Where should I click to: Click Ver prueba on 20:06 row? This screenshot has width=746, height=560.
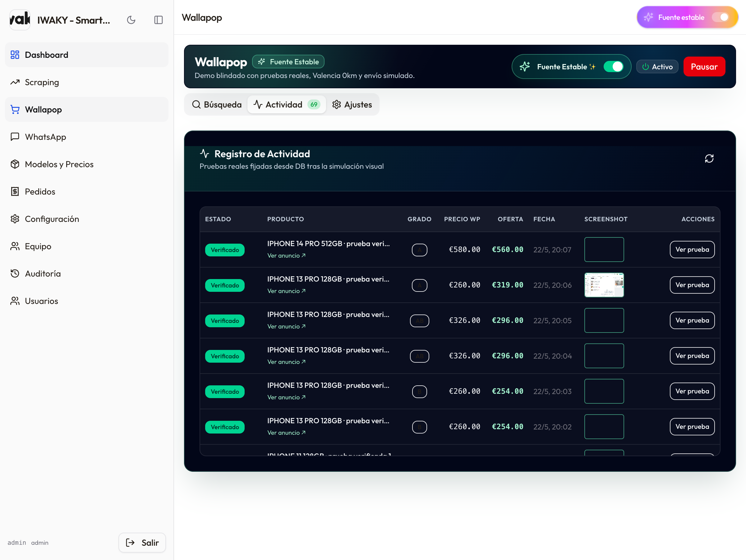point(692,285)
